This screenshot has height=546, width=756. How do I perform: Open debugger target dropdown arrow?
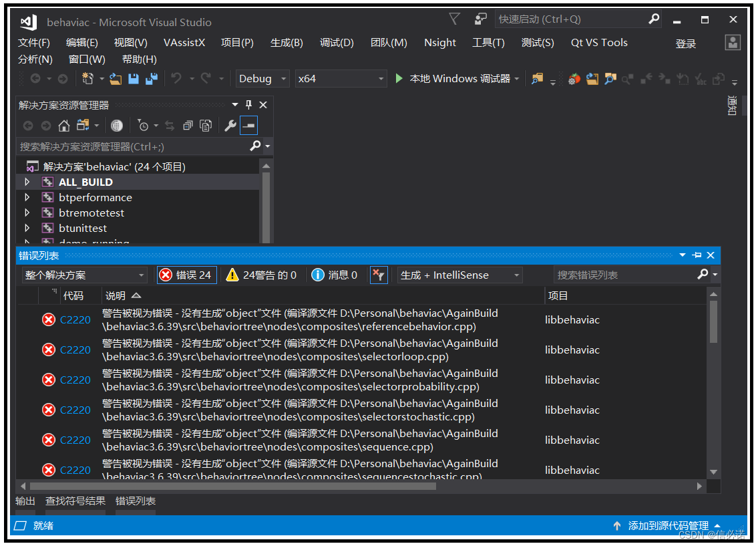click(517, 79)
